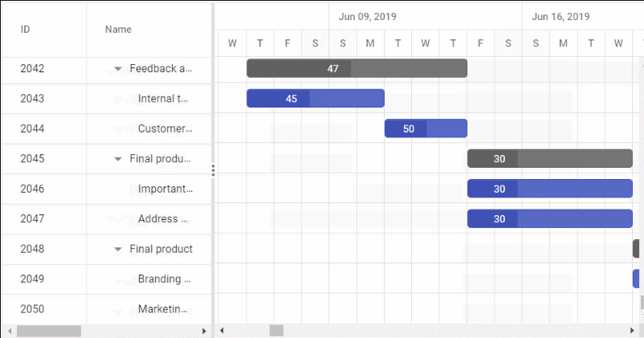Click the 45% Internal task bar
Viewport: 644px width, 338px height.
point(315,99)
